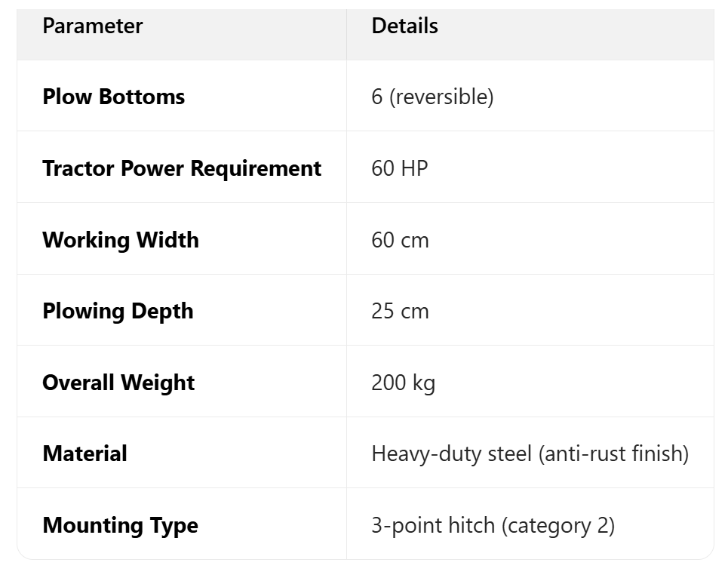Select the Overall Weight label
The image size is (728, 578).
pyautogui.click(x=118, y=383)
